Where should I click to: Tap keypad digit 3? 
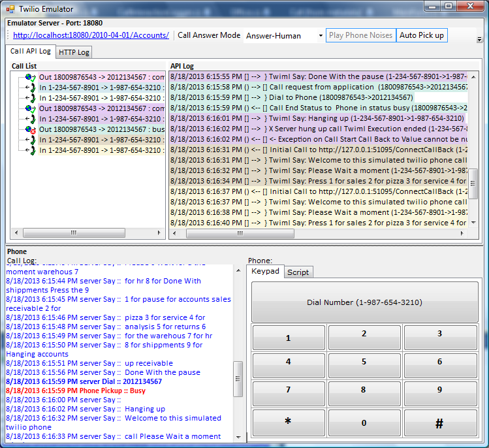pyautogui.click(x=440, y=338)
